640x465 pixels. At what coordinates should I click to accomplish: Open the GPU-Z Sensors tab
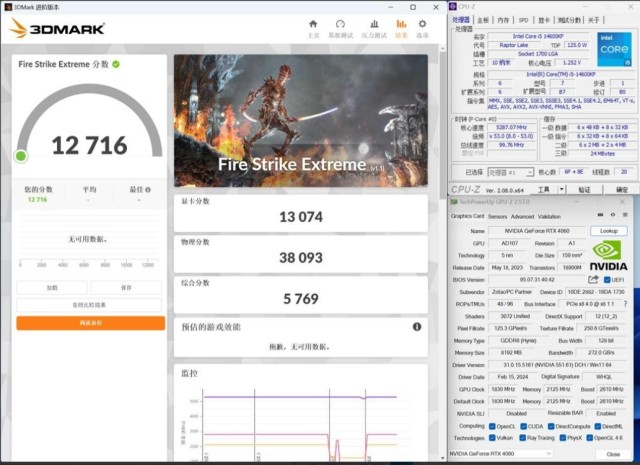point(497,216)
